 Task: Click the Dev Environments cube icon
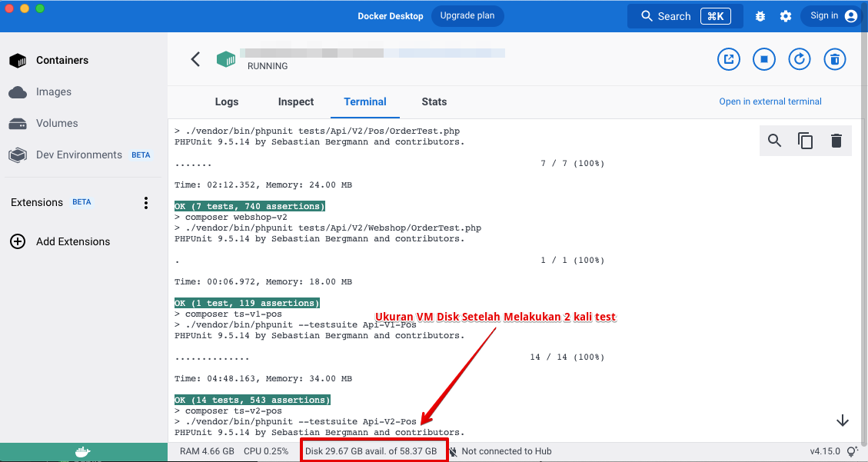[x=18, y=155]
